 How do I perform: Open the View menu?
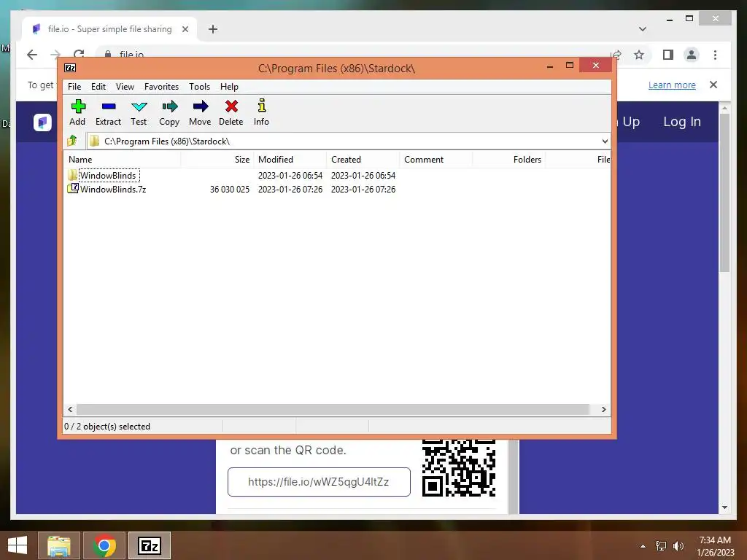click(125, 87)
